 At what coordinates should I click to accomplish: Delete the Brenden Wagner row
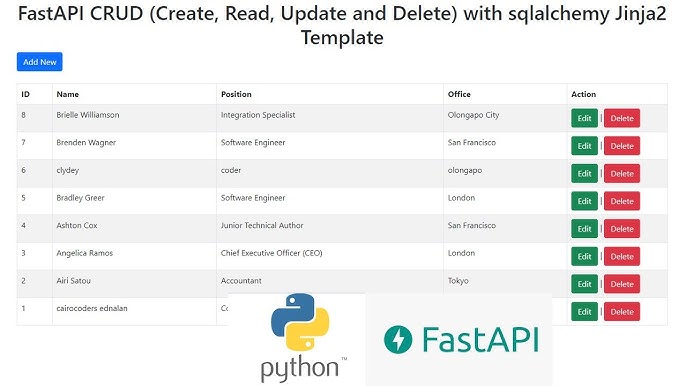click(x=622, y=146)
